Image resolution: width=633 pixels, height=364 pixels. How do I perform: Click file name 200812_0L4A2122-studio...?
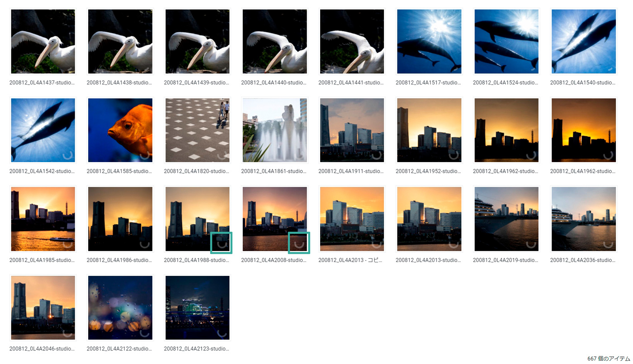tap(119, 349)
